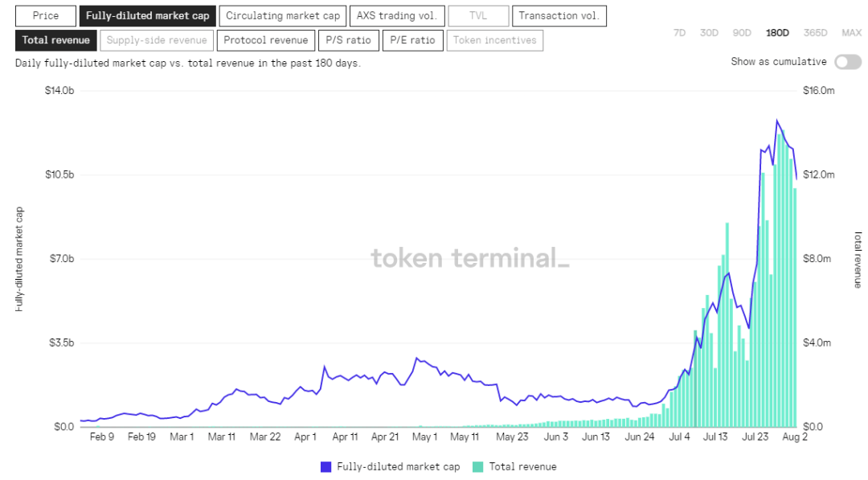This screenshot has width=868, height=480.
Task: Click the $3.5b left axis label
Action: pyautogui.click(x=61, y=343)
